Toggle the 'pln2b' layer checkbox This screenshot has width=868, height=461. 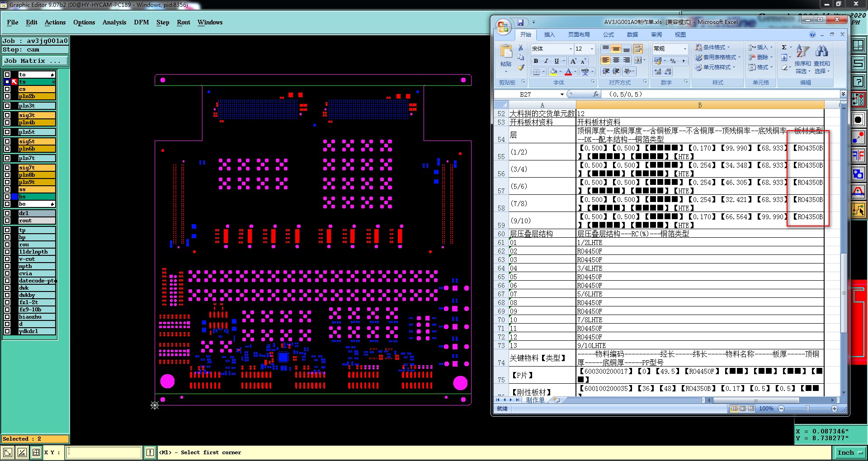(x=7, y=96)
